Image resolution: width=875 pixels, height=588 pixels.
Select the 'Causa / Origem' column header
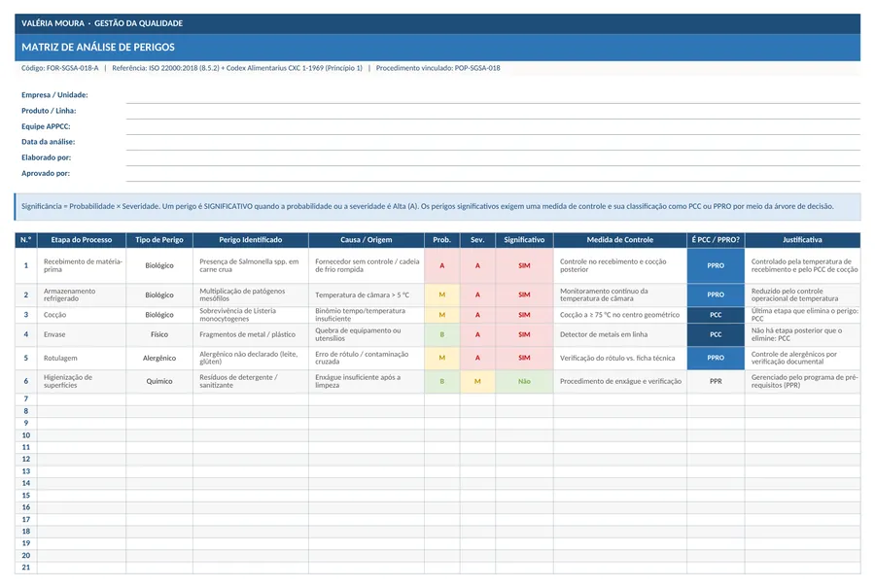[367, 240]
